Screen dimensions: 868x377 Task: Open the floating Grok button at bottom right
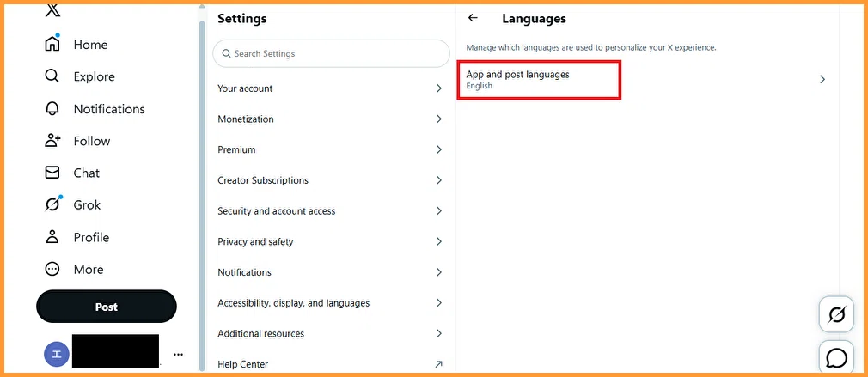pyautogui.click(x=836, y=314)
